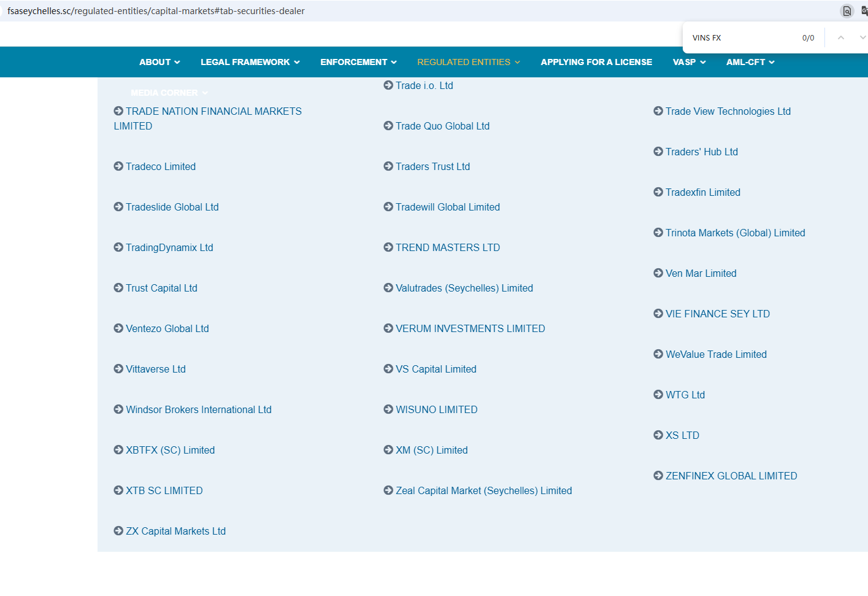Image resolution: width=868 pixels, height=596 pixels.
Task: Go to next find result arrow
Action: tap(862, 37)
